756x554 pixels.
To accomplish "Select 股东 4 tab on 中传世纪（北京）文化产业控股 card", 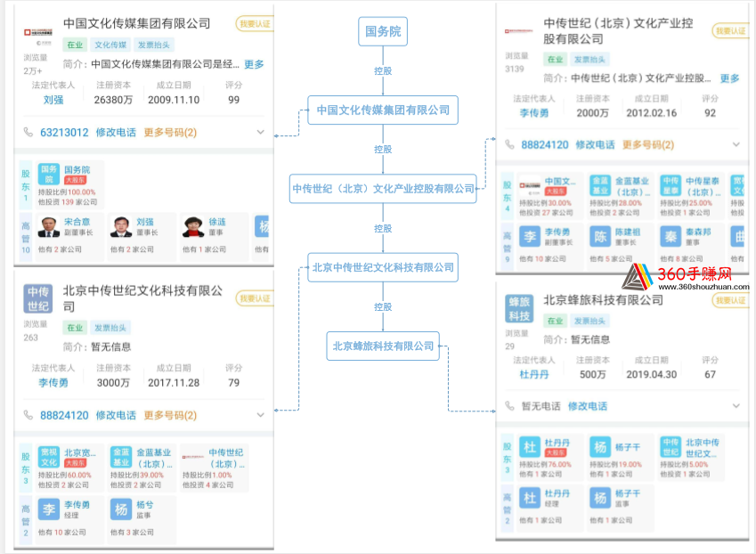I will coord(508,196).
